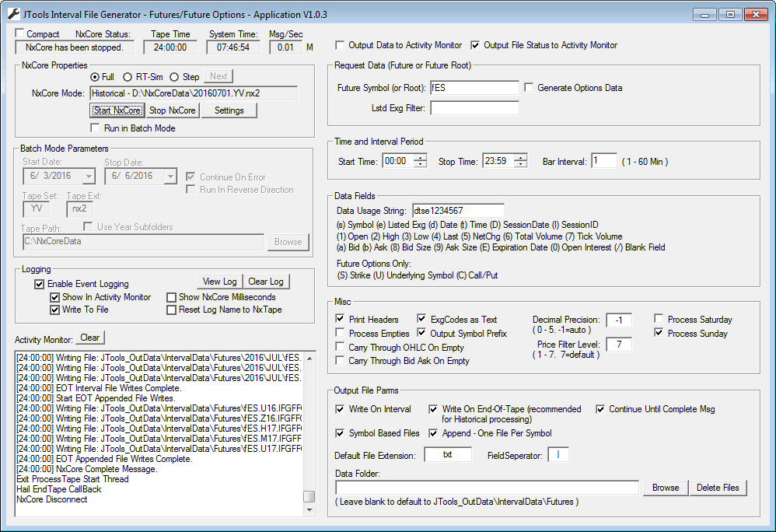
Task: Enable Show NxCore Milliseconds
Action: pos(171,297)
